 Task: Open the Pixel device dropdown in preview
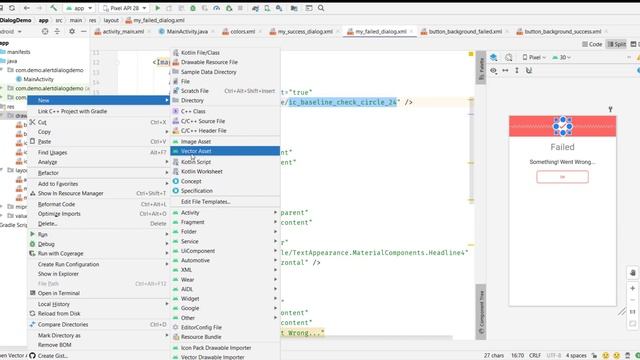click(x=534, y=58)
